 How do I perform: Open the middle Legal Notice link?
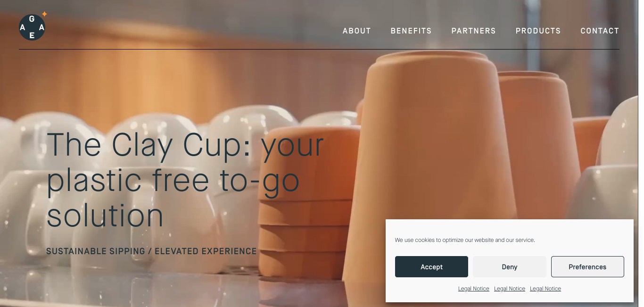(x=510, y=289)
